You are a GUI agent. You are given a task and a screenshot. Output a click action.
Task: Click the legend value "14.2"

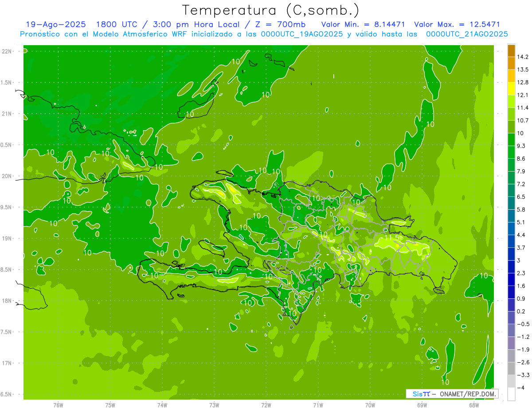click(523, 57)
